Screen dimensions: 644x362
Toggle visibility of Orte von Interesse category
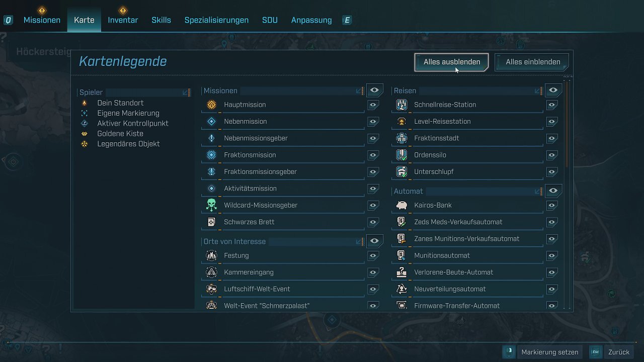374,241
